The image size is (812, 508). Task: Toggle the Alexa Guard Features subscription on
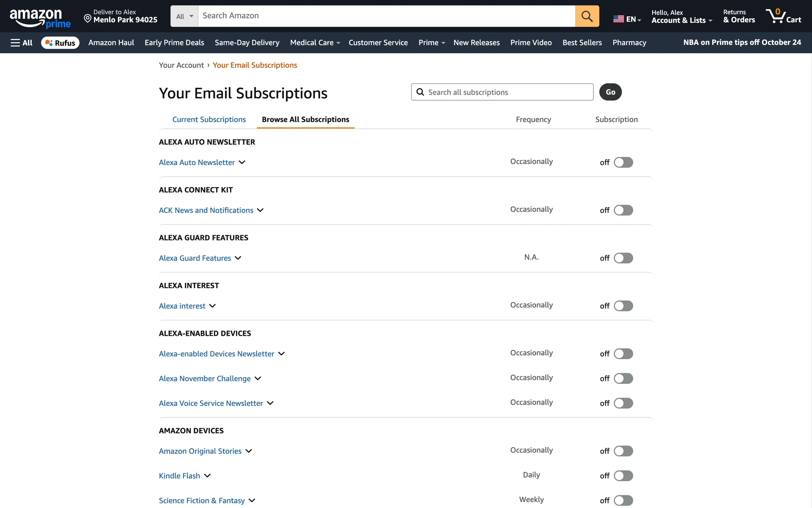tap(623, 258)
